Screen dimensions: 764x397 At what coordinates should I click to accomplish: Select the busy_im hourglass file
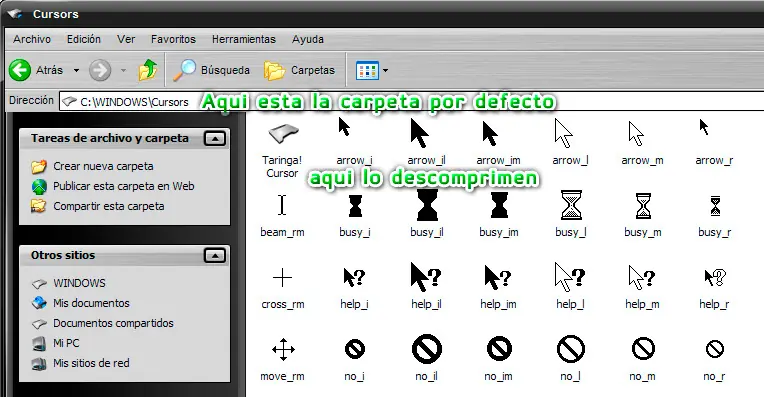point(499,214)
